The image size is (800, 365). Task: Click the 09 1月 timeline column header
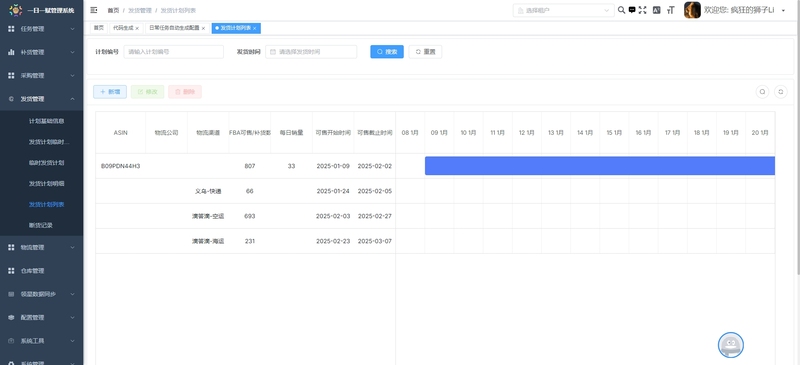(x=439, y=133)
